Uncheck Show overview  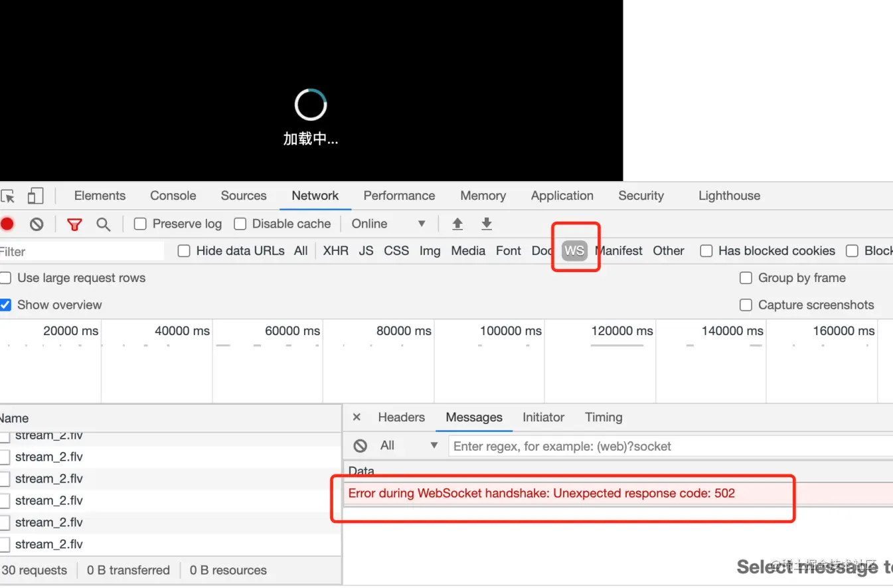[x=5, y=305]
